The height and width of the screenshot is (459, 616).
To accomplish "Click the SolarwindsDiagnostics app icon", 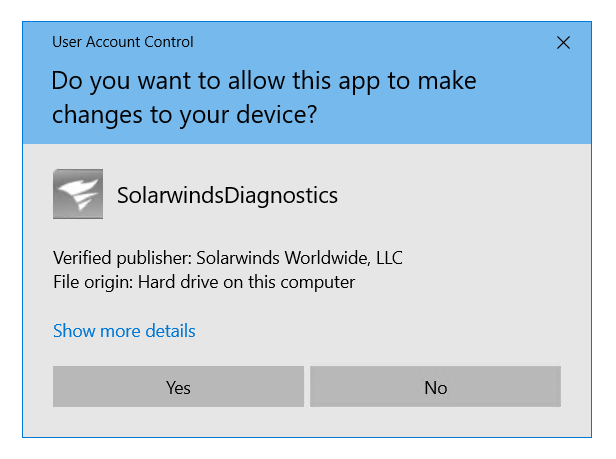I will (x=77, y=194).
